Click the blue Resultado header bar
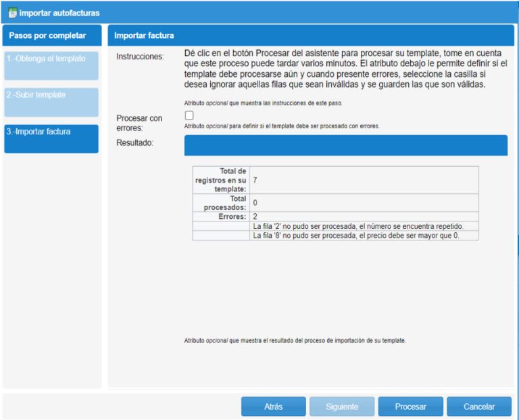Viewport: 519px width, 420px height. pos(345,145)
